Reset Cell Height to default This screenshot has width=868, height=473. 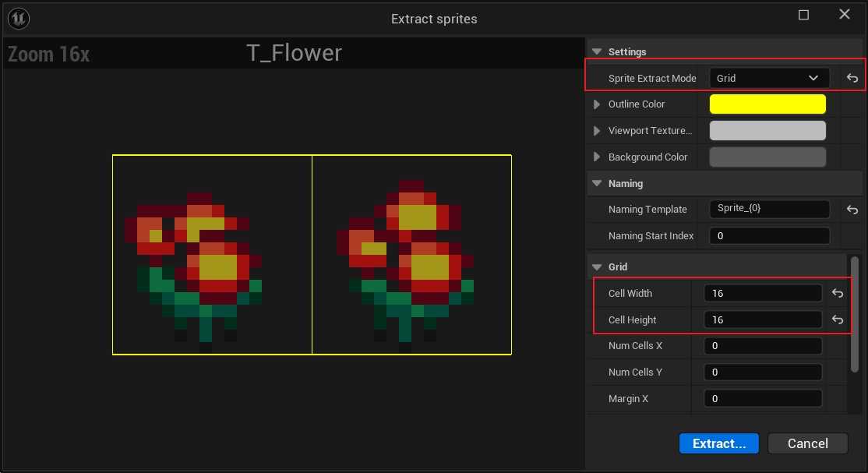point(837,320)
